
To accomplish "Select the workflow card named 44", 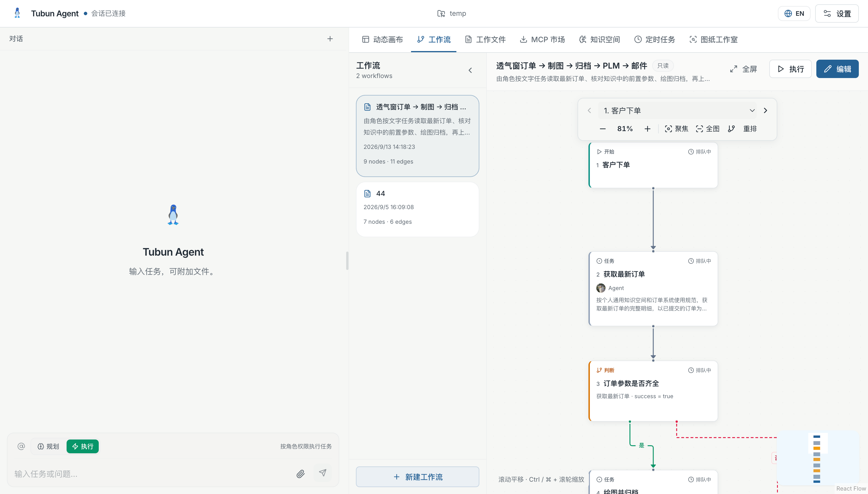I will (417, 209).
